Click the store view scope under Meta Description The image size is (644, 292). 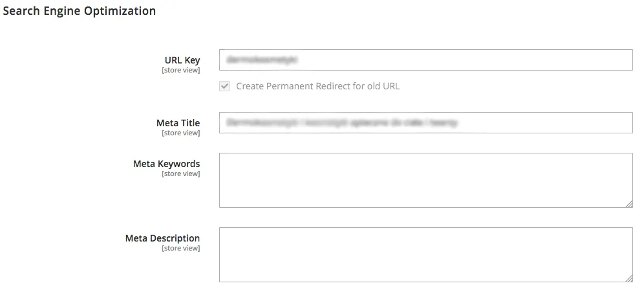pyautogui.click(x=181, y=248)
